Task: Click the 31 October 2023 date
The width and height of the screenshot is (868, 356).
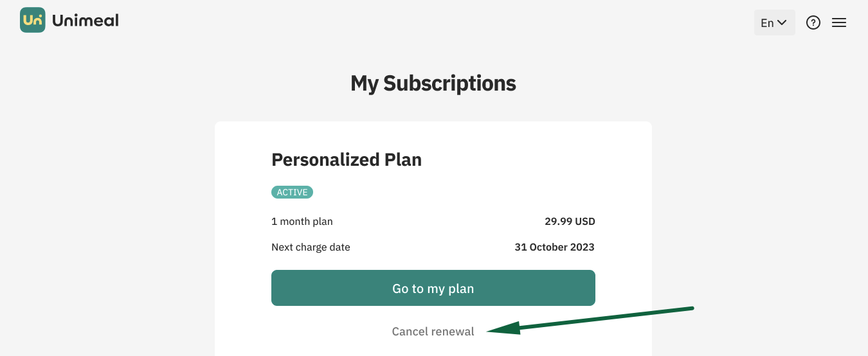Action: (x=555, y=247)
